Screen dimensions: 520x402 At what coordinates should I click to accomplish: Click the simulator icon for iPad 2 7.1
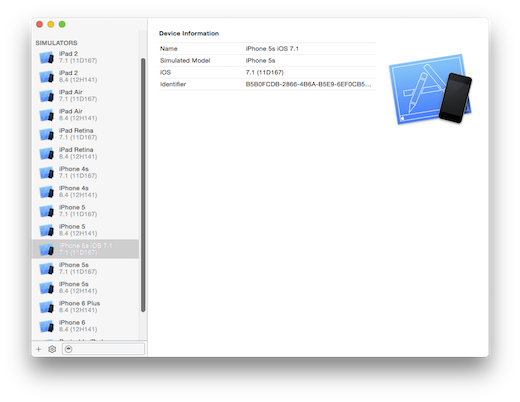click(x=47, y=57)
